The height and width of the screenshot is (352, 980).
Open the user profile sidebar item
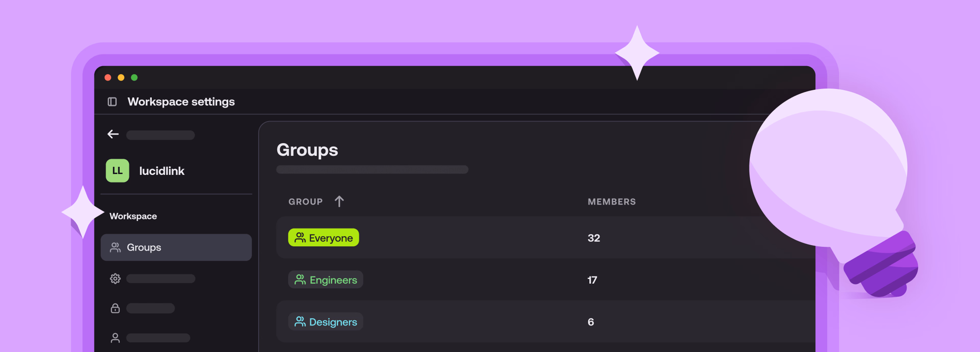[115, 338]
